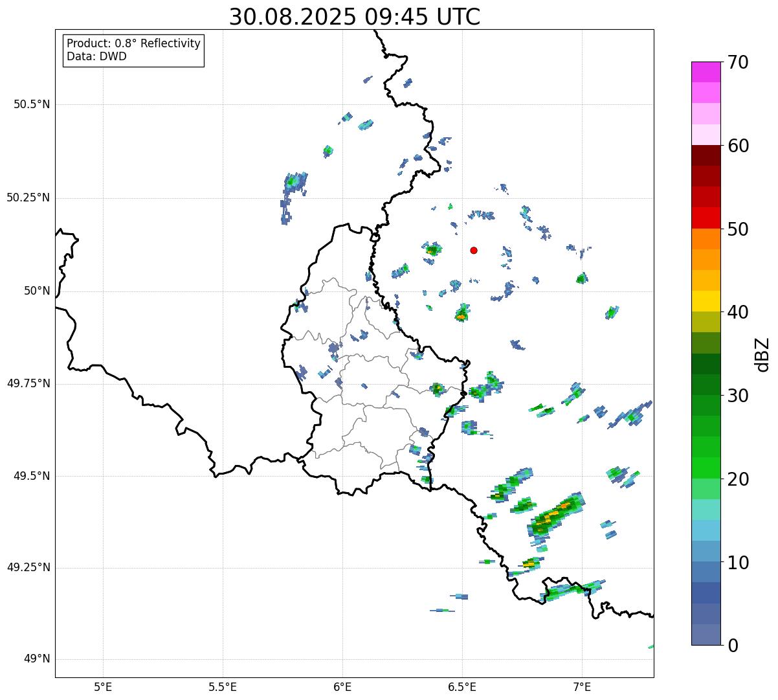Click the dark maroon swatch below 60
Image resolution: width=778 pixels, height=700 pixels.
[x=706, y=156]
